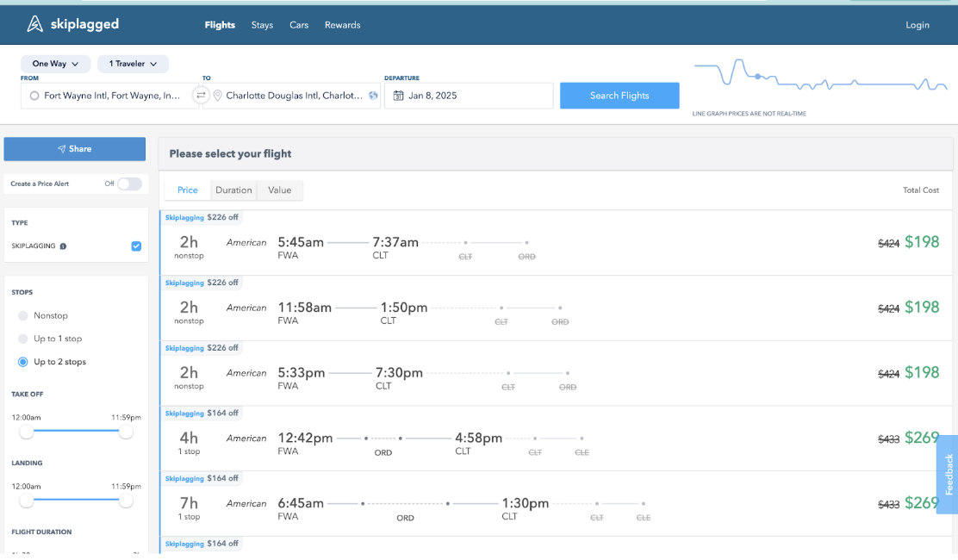This screenshot has height=560, width=958.
Task: Click the Login link
Action: click(917, 25)
